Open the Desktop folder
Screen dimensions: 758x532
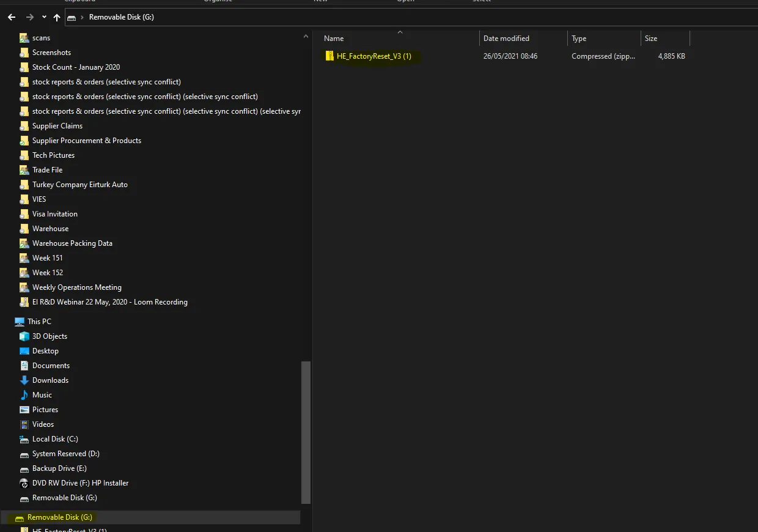(45, 351)
